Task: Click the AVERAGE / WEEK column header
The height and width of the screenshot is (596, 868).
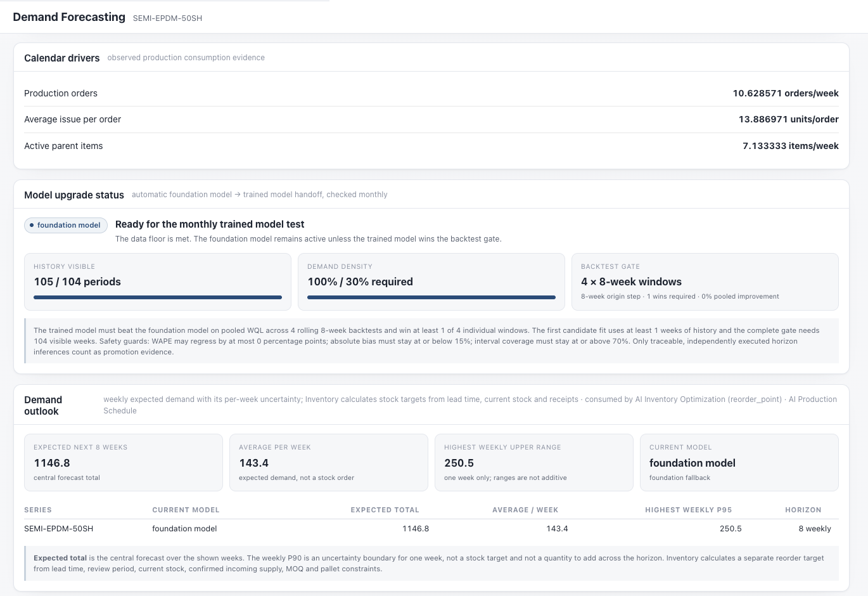Action: [x=525, y=510]
